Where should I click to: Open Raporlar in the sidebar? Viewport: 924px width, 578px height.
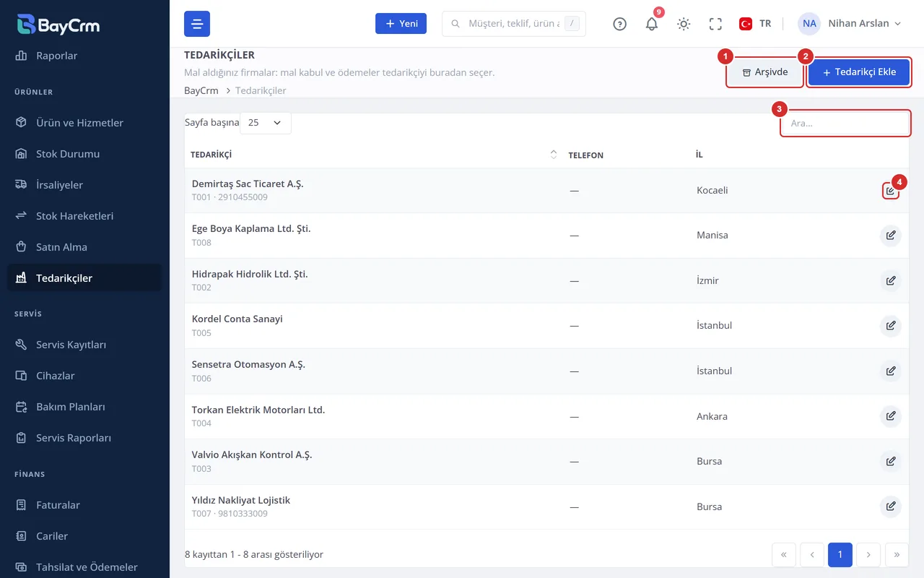[x=84, y=56]
